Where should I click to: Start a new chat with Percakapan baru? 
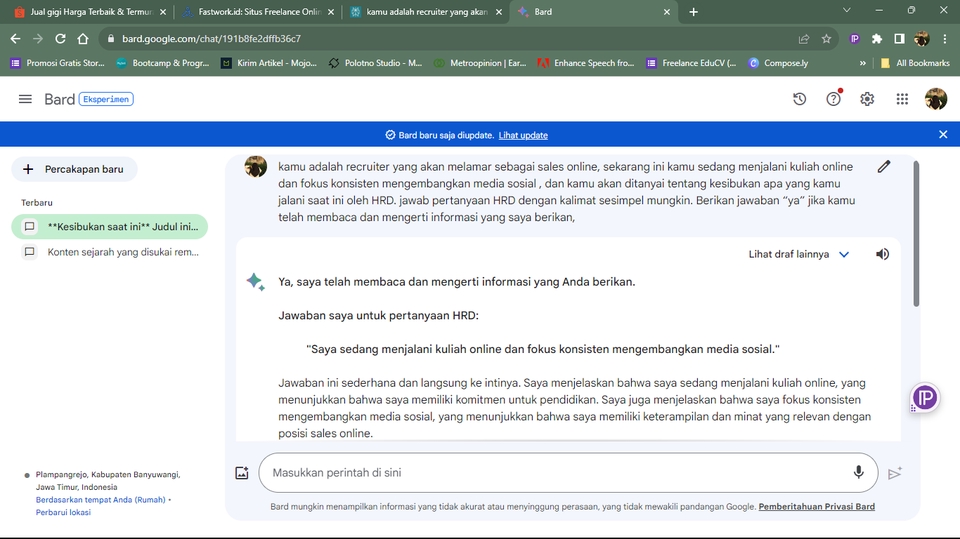tap(74, 169)
